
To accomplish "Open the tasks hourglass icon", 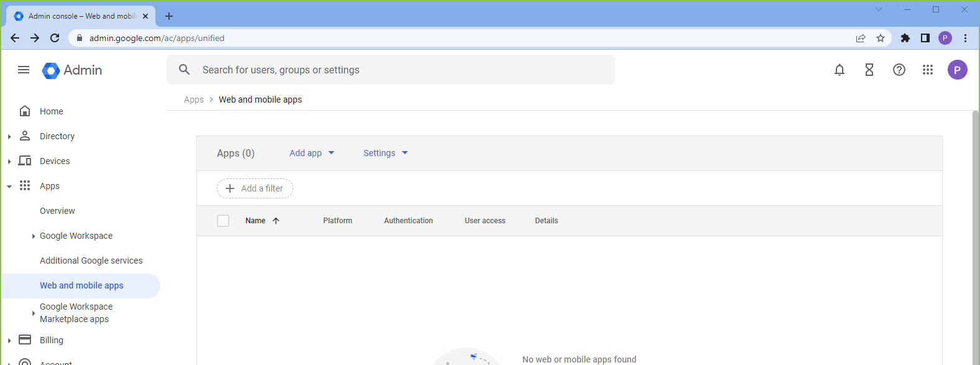I will [869, 70].
